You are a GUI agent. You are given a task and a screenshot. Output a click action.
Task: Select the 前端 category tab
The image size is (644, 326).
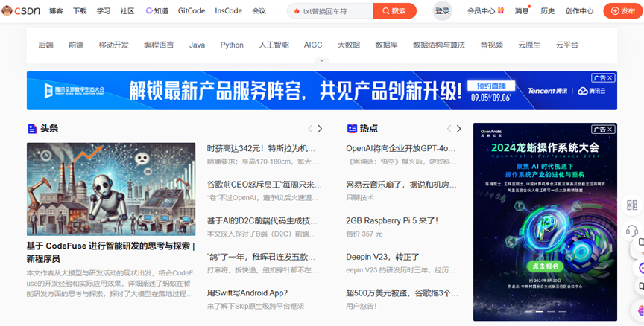[76, 45]
